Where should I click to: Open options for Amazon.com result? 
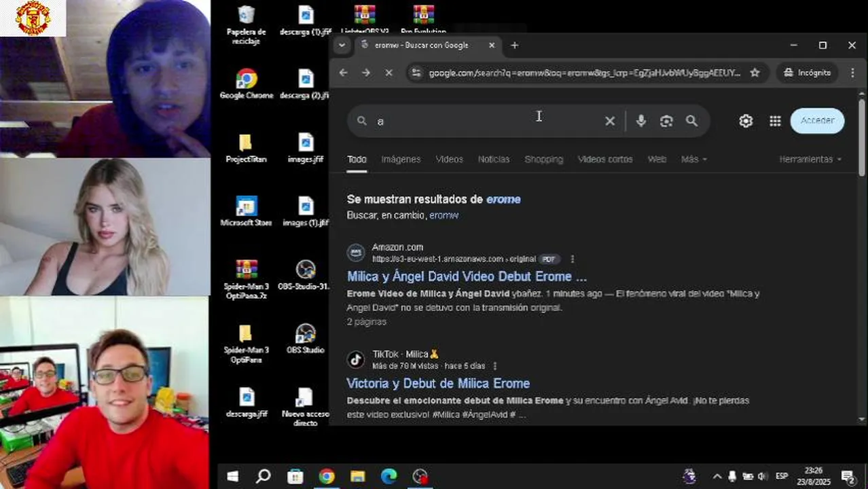point(573,259)
